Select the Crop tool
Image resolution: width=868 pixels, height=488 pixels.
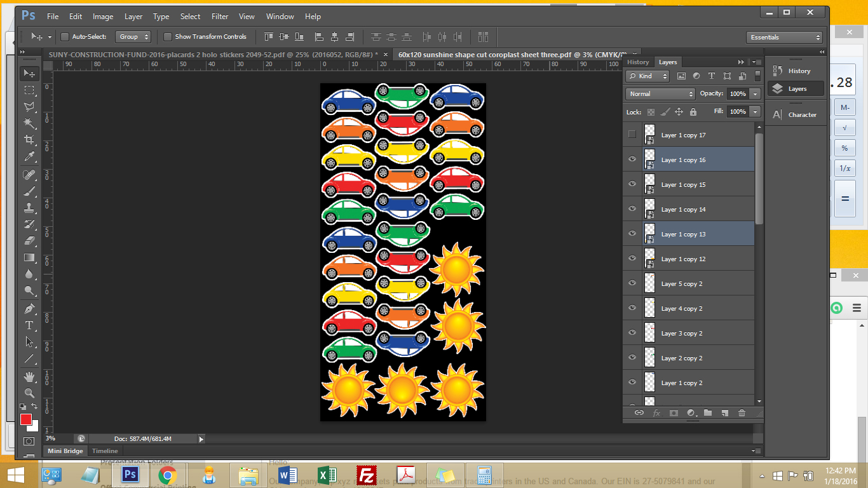(x=29, y=139)
